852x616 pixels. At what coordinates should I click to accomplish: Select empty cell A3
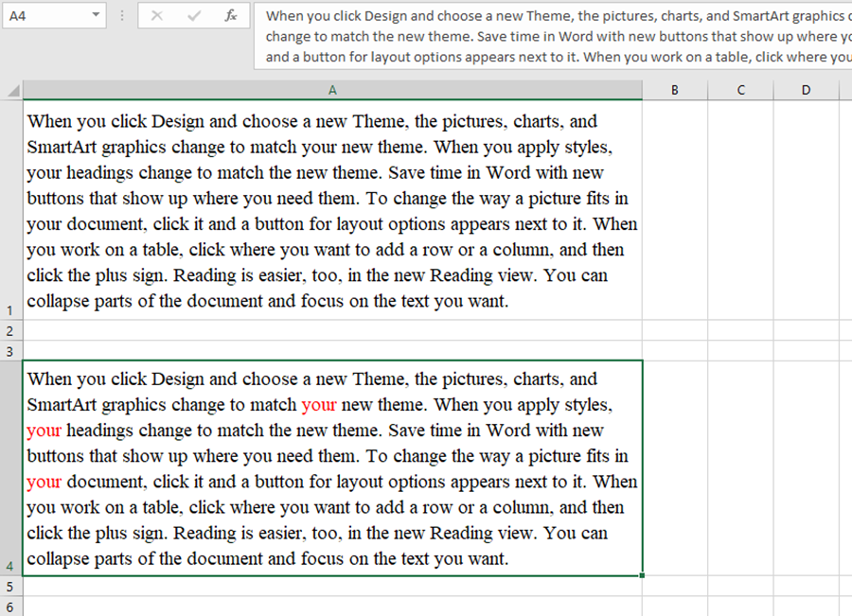[332, 350]
